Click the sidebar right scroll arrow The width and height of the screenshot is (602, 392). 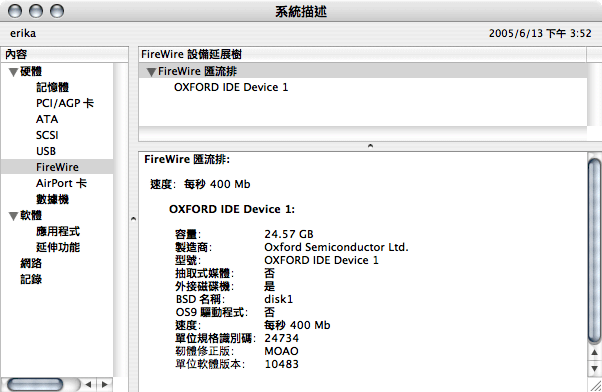[104, 384]
